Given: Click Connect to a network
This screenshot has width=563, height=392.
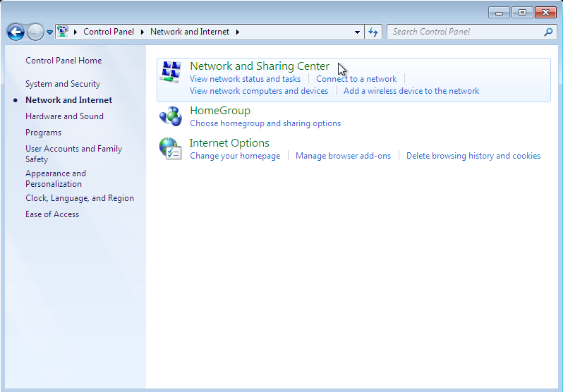Looking at the screenshot, I should [356, 79].
